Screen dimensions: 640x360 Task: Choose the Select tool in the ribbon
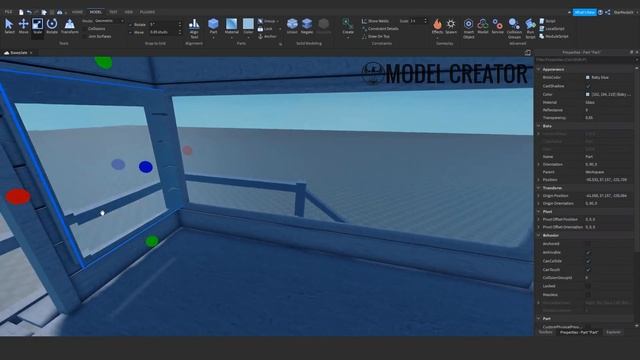pyautogui.click(x=9, y=26)
